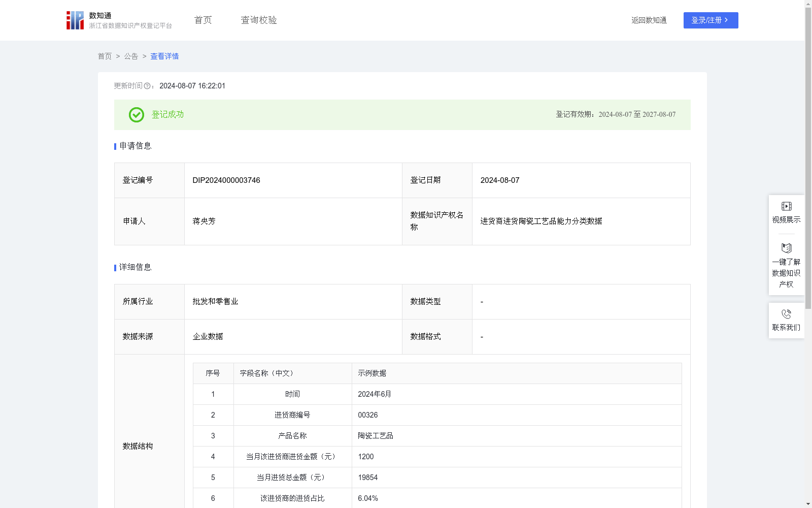Click sample value 6.04%

point(368,498)
